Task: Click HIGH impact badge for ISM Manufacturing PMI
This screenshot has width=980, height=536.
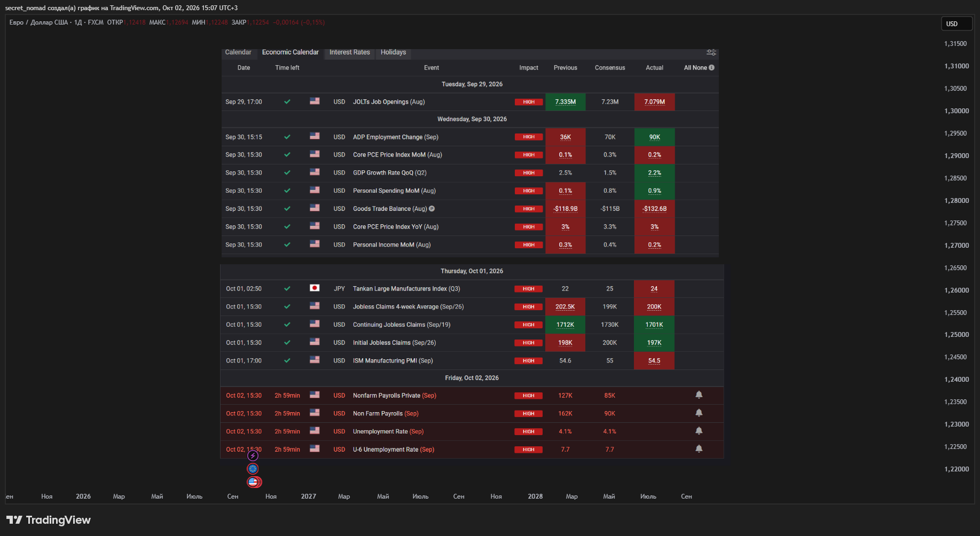Action: (529, 361)
